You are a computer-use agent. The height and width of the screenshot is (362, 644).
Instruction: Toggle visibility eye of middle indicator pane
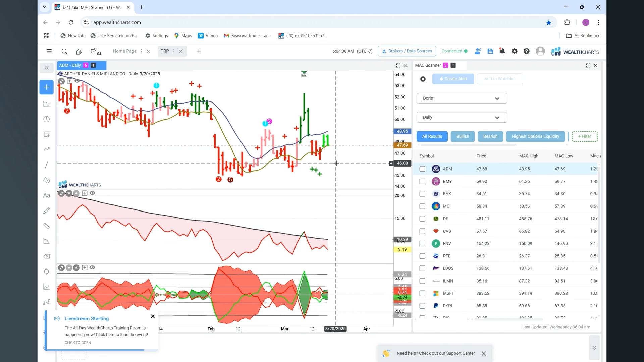tap(92, 193)
